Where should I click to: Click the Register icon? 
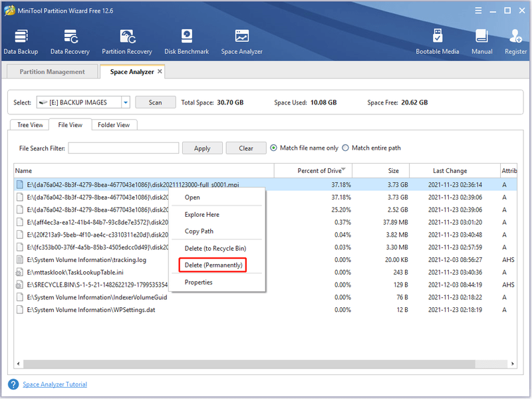tap(515, 42)
